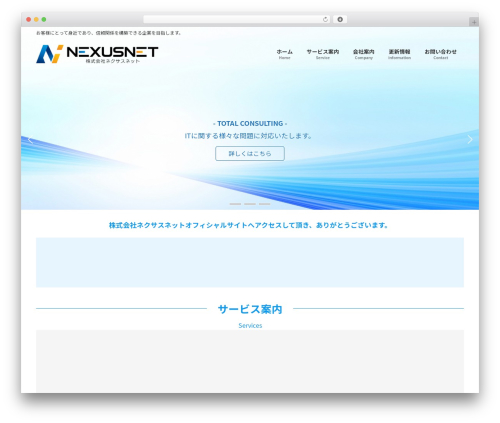Open the 更新情報 Information menu item

click(399, 54)
